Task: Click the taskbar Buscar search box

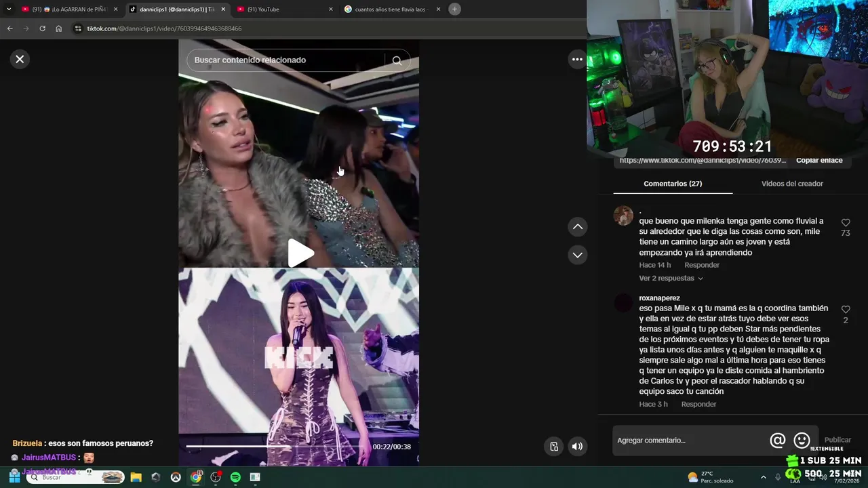Action: [76, 477]
